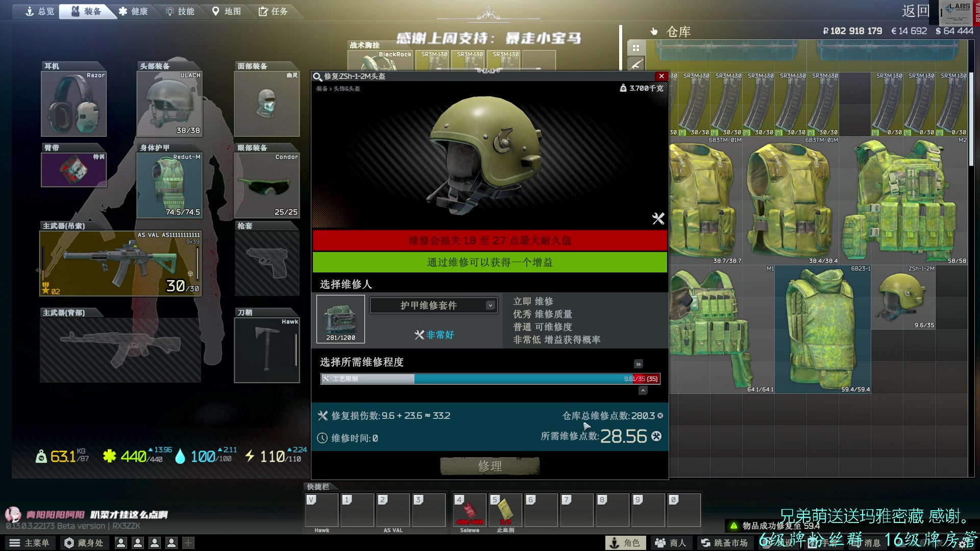Click the first full SR3M.130 magazine 30/30
980x551 pixels.
coord(695,104)
